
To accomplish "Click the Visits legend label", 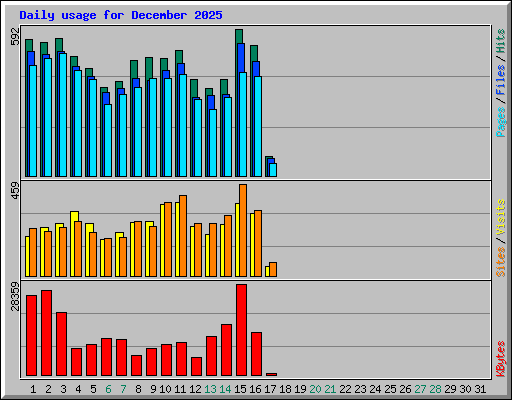I will point(501,218).
